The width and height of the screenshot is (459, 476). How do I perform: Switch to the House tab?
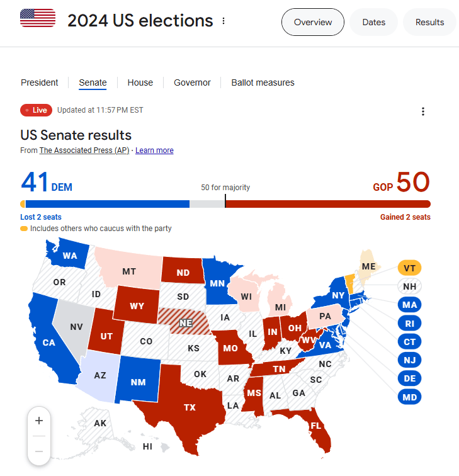[140, 82]
